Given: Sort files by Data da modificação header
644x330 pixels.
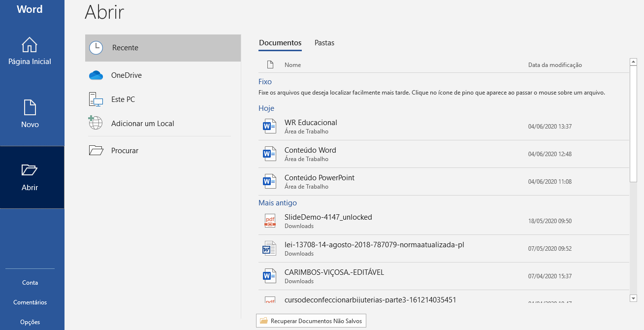Looking at the screenshot, I should (x=555, y=65).
